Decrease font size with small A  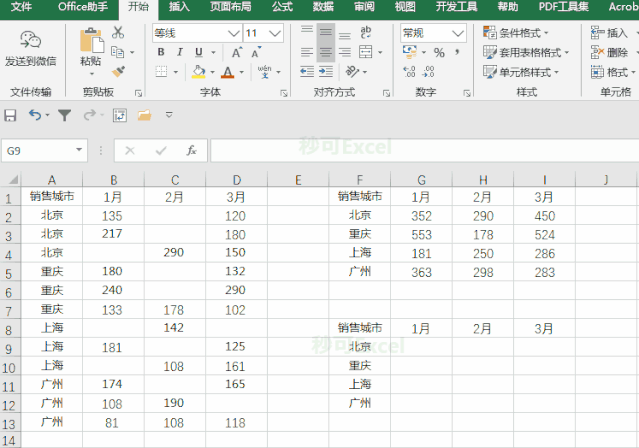point(256,53)
